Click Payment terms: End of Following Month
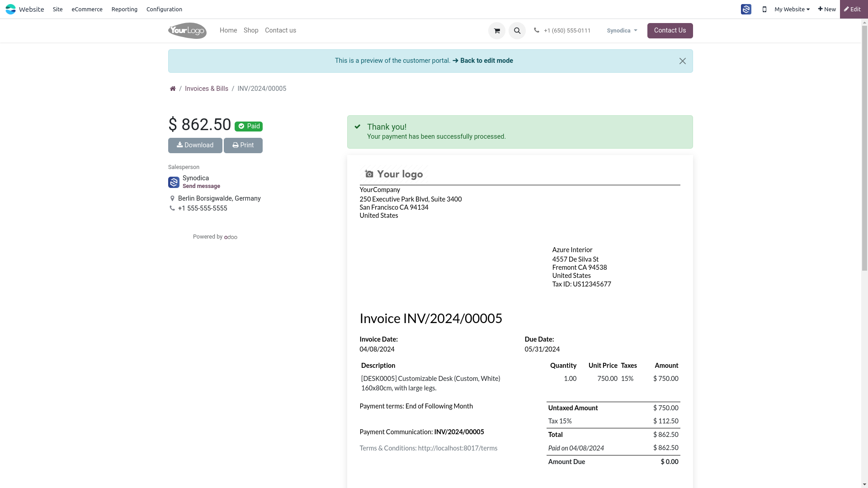 [x=416, y=406]
